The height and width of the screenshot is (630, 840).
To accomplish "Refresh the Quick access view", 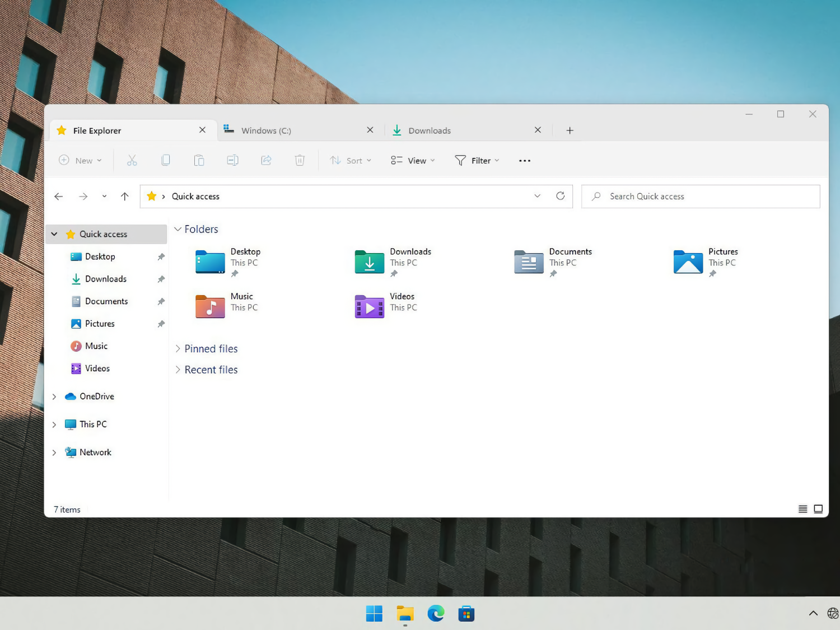I will click(560, 196).
